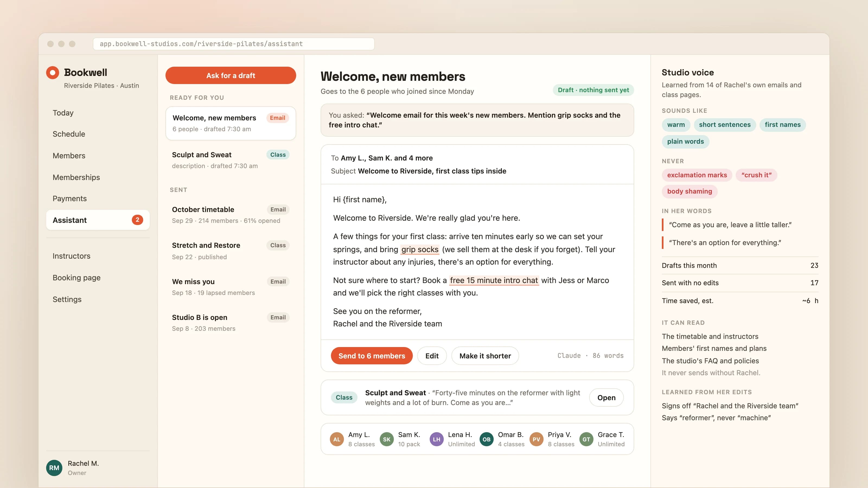Click Sam K.'s SK avatar
This screenshot has width=868, height=488.
387,439
